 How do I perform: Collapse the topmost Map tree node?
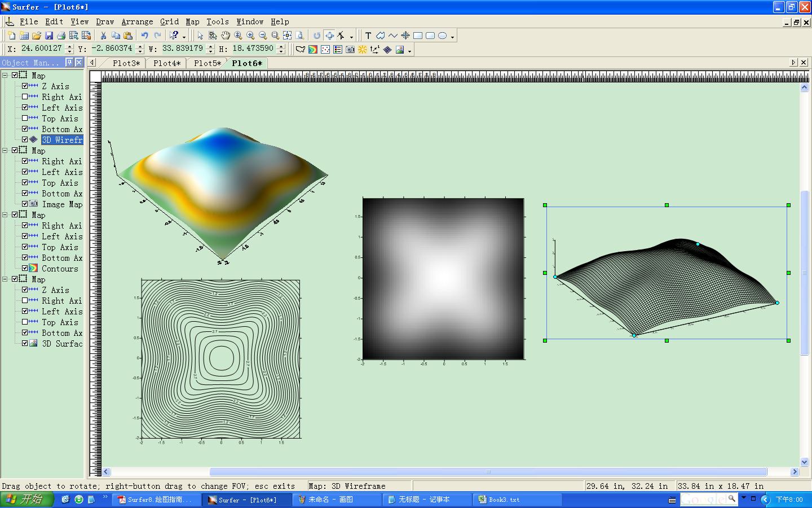coord(5,75)
